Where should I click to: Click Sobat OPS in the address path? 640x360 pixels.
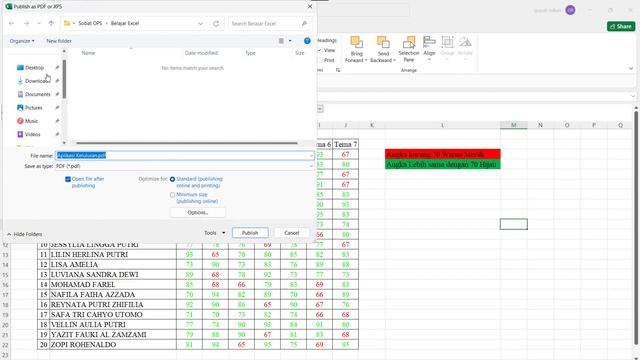90,23
